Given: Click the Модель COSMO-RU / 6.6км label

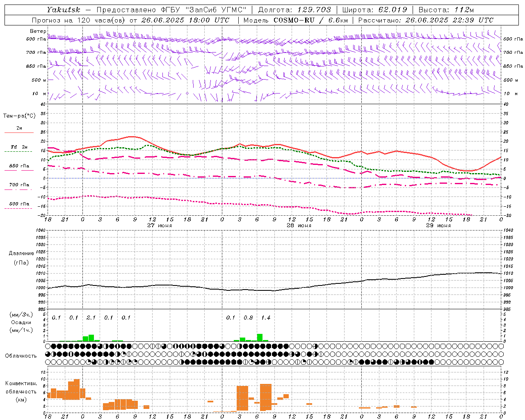Looking at the screenshot, I should pos(295,20).
